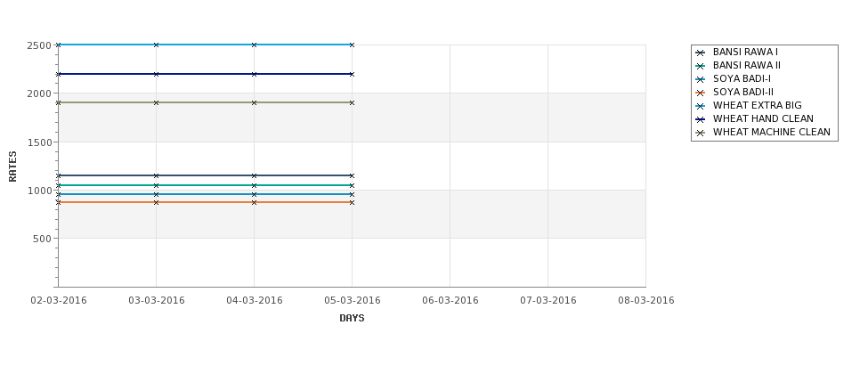Click the WHEAT HAND CLEAN legend text

point(763,118)
